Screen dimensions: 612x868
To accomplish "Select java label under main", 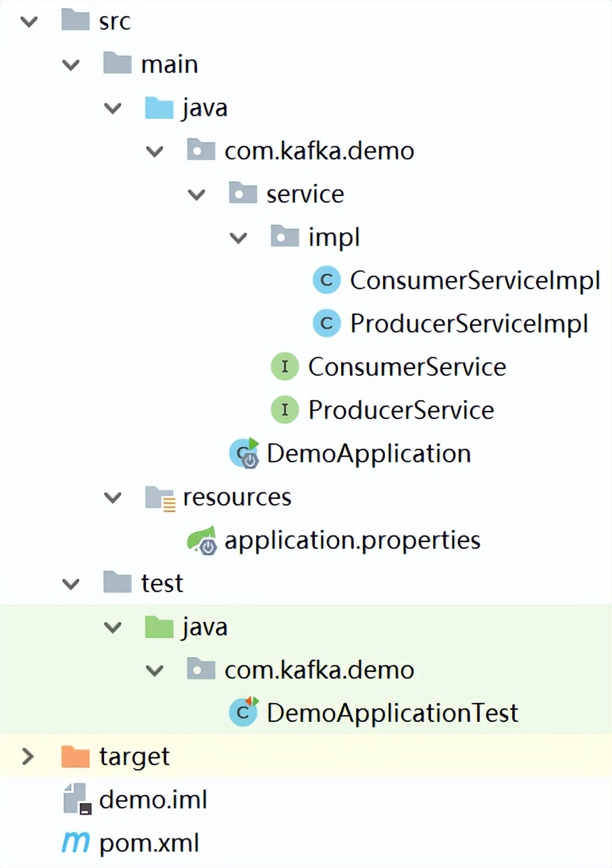I will point(205,108).
